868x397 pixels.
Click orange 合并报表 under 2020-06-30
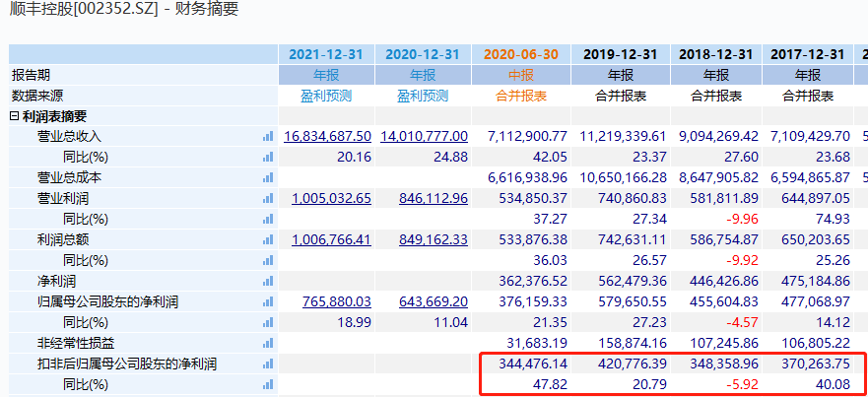tap(521, 96)
